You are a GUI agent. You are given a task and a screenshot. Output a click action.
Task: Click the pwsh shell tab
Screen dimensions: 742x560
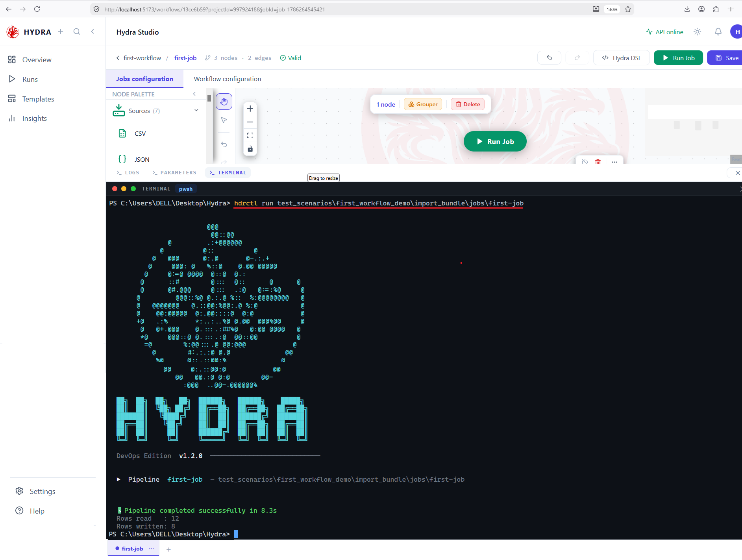[186, 189]
